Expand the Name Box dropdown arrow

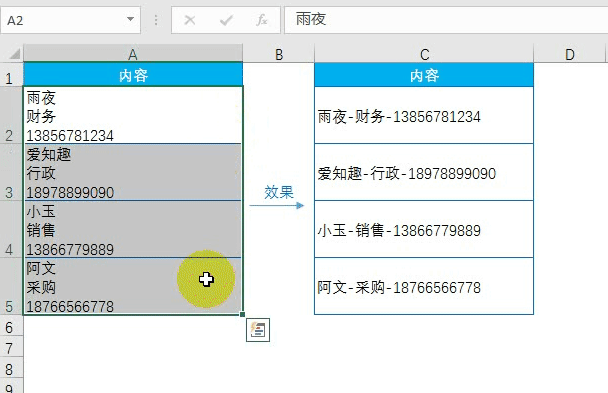131,19
